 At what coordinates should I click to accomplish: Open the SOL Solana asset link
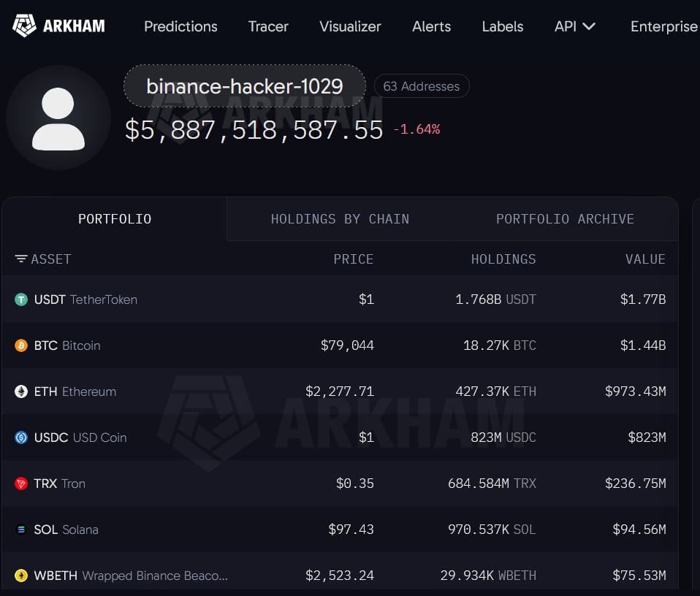[x=66, y=529]
